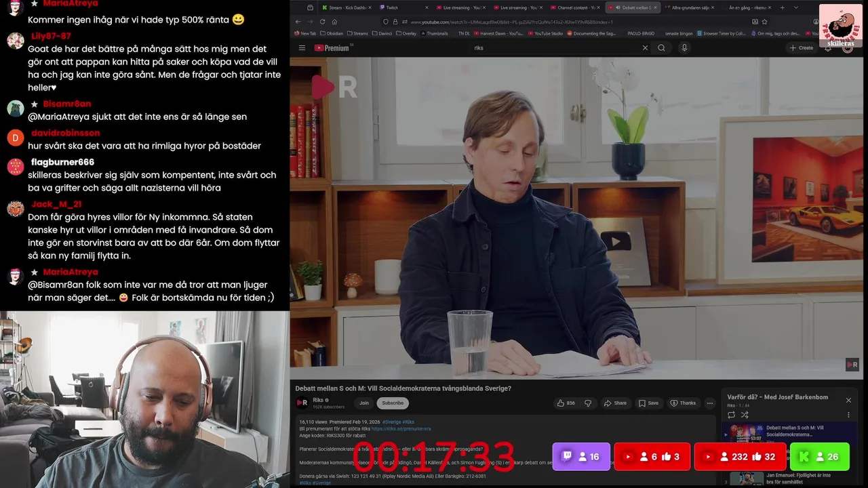Open first playlist video thumbnail
This screenshot has width=868, height=488.
tap(746, 434)
